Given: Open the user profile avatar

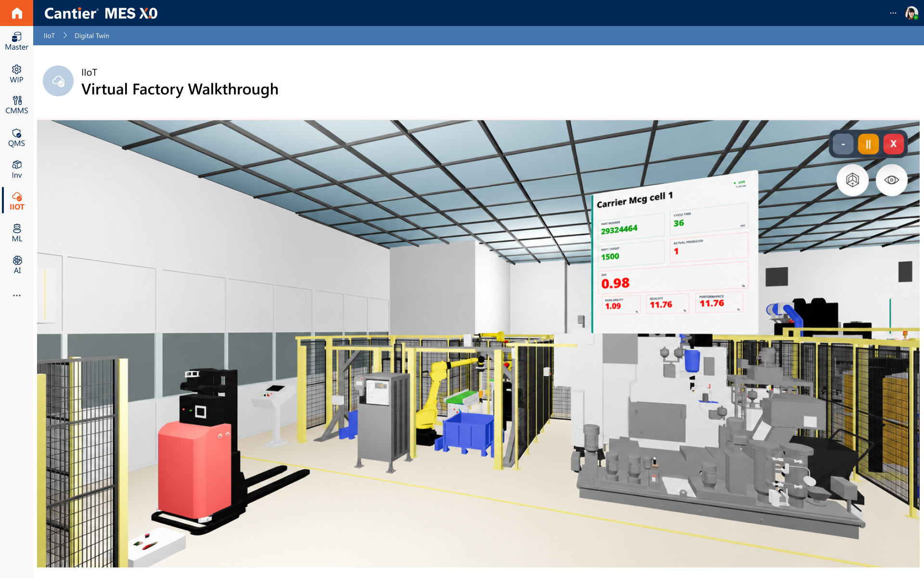Looking at the screenshot, I should [911, 13].
